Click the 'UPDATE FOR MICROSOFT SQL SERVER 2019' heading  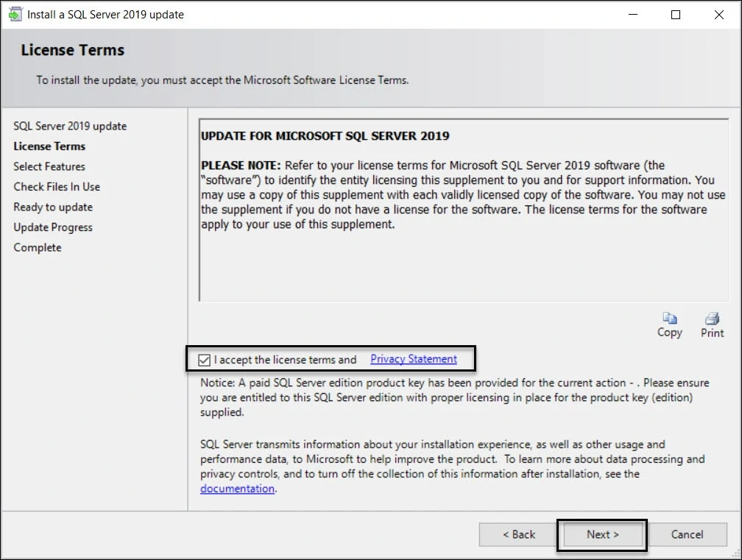point(325,136)
